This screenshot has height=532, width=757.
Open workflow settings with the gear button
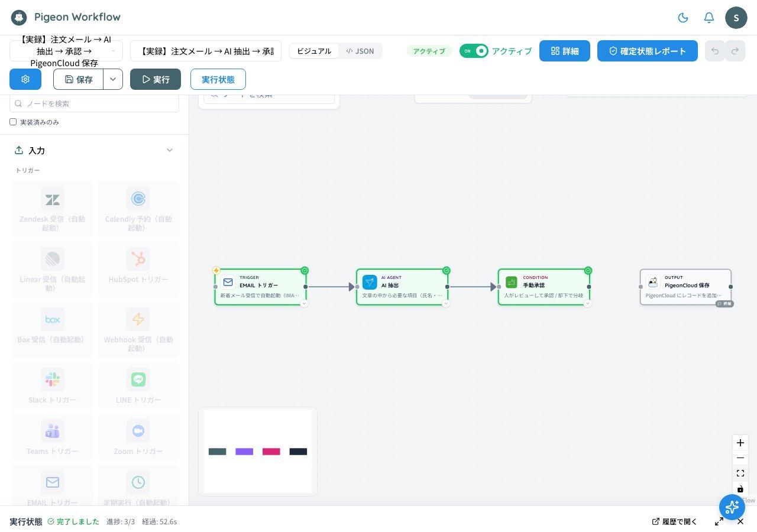pos(25,79)
